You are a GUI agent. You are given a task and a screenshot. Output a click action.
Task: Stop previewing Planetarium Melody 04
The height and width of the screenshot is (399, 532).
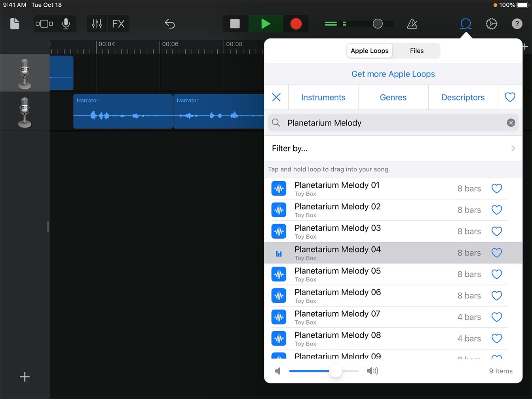[279, 253]
